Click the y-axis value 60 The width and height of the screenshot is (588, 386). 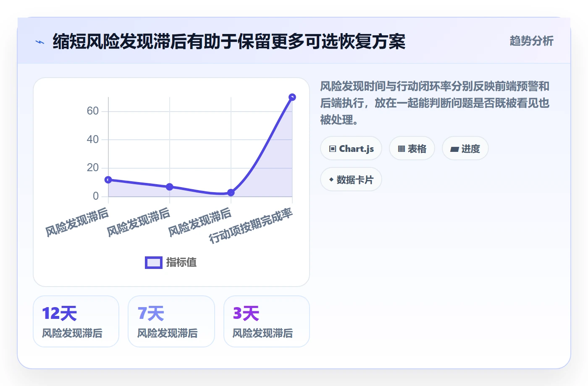coord(93,111)
